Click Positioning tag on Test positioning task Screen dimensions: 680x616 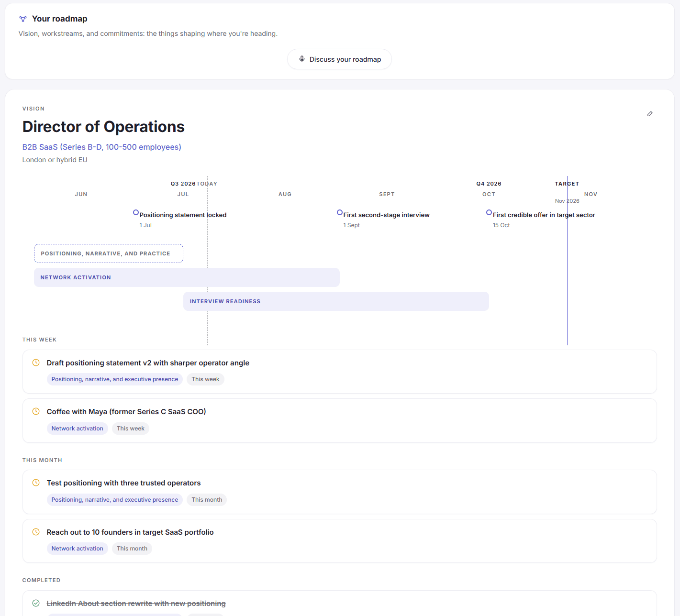point(115,500)
